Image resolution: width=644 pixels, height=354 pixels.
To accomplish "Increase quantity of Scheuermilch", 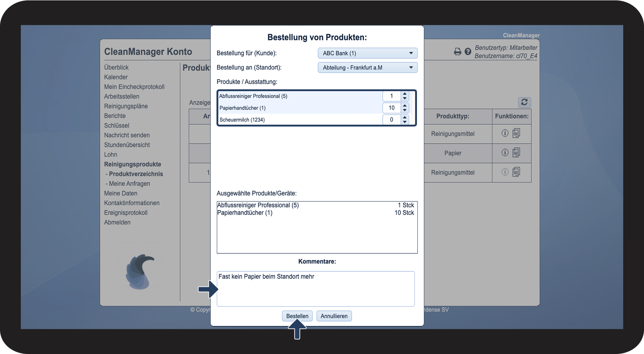I will (x=405, y=117).
